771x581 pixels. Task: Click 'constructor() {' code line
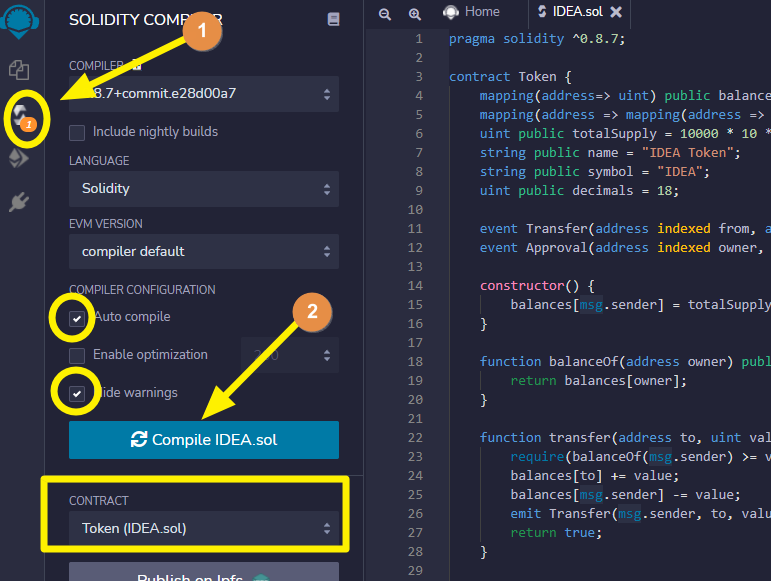537,286
